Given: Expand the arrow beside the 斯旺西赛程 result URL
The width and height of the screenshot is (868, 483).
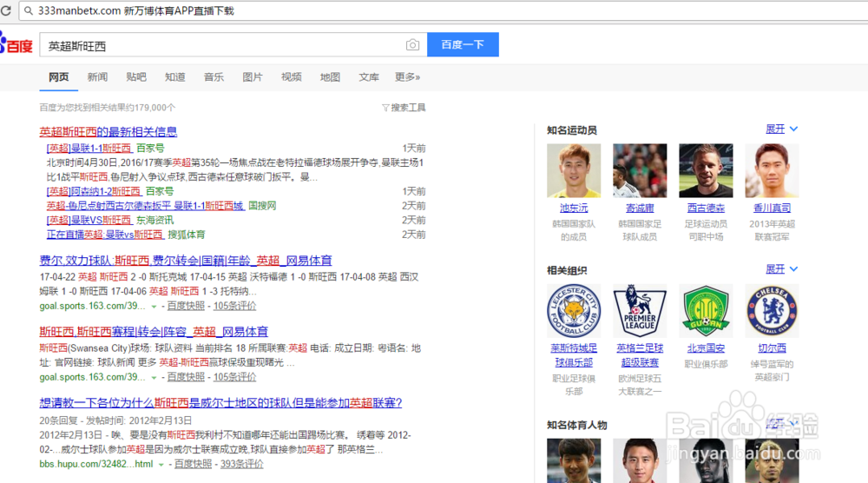Looking at the screenshot, I should click(x=154, y=378).
